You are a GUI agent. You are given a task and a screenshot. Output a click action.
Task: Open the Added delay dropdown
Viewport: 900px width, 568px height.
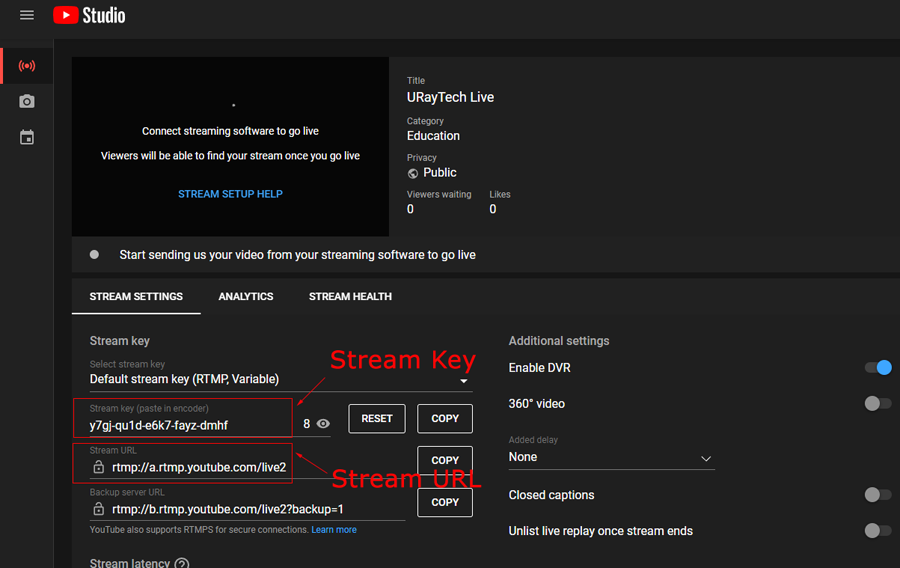pos(611,457)
